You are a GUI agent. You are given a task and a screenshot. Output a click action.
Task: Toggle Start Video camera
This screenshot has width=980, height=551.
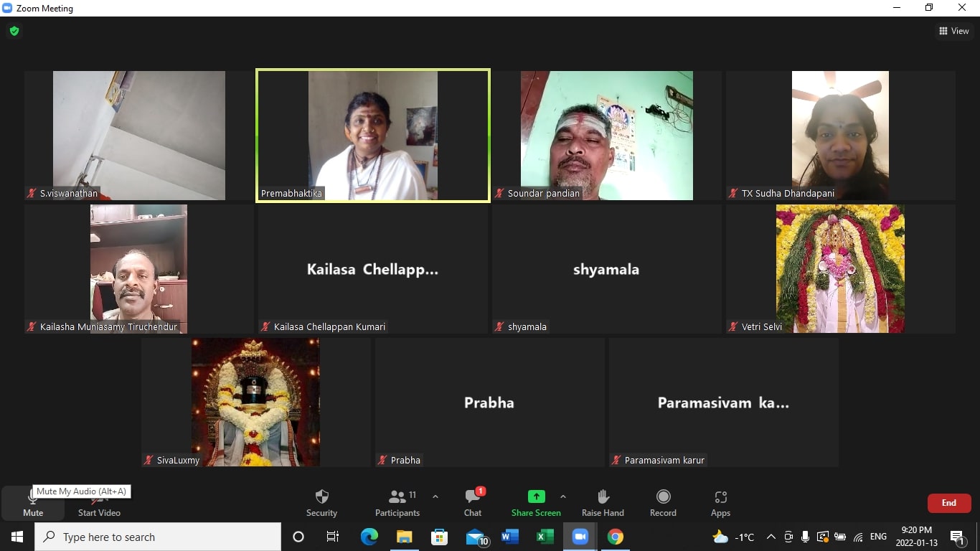[x=99, y=502]
